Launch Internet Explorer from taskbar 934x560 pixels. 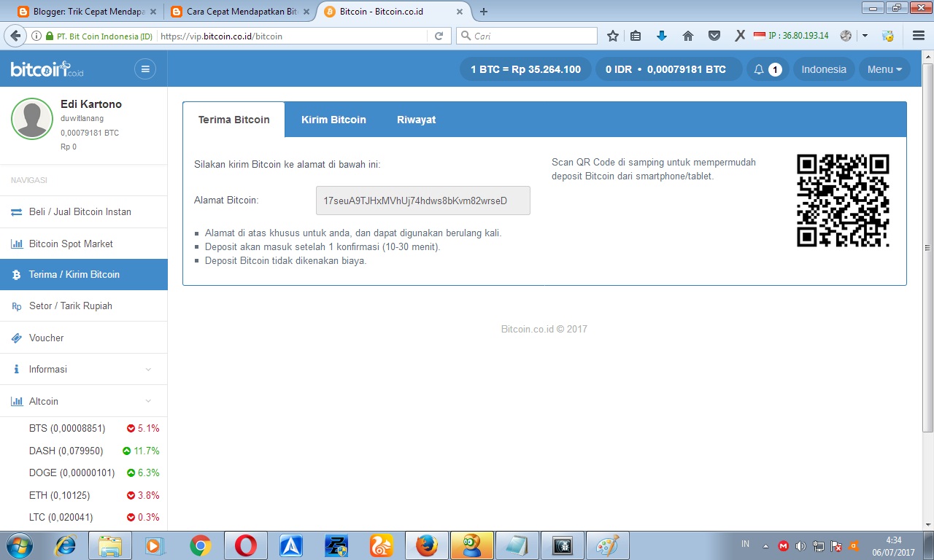pos(66,545)
